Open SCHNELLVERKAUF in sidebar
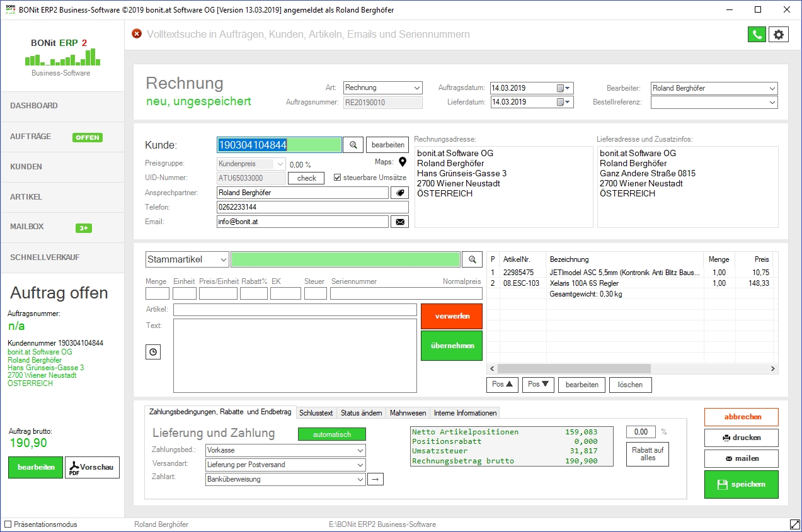This screenshot has width=802, height=532. 62,258
